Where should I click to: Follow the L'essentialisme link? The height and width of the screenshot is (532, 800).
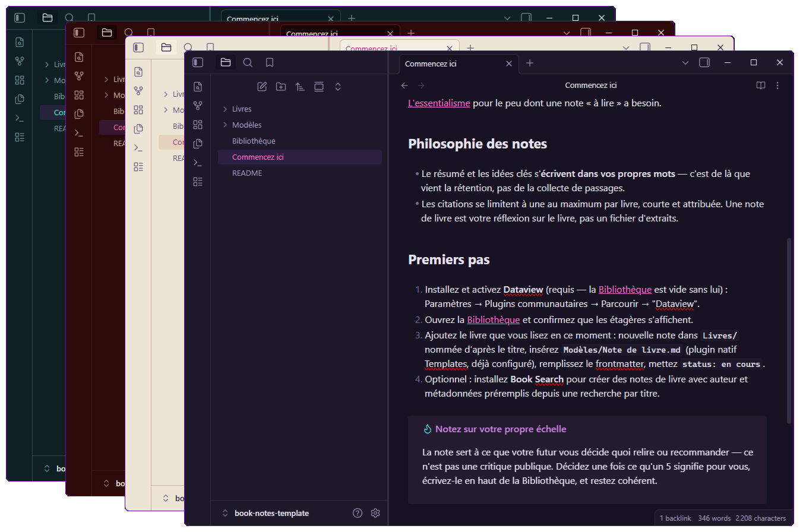click(439, 103)
